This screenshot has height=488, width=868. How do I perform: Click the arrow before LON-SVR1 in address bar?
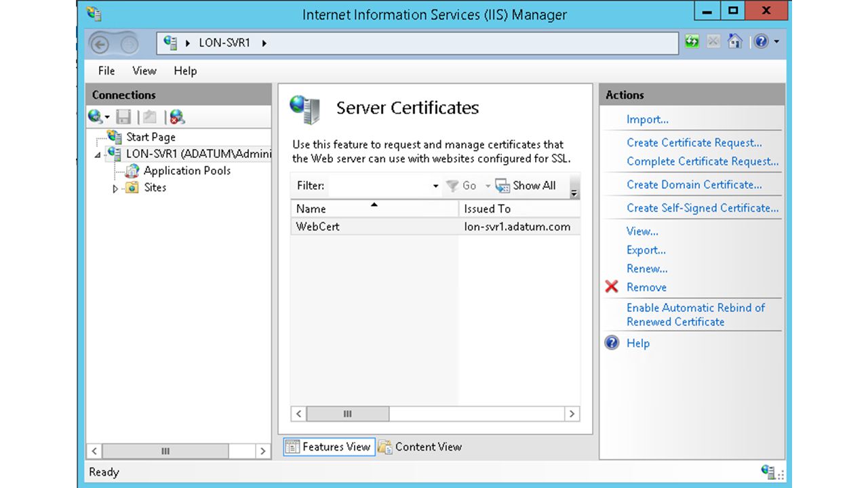pyautogui.click(x=188, y=43)
